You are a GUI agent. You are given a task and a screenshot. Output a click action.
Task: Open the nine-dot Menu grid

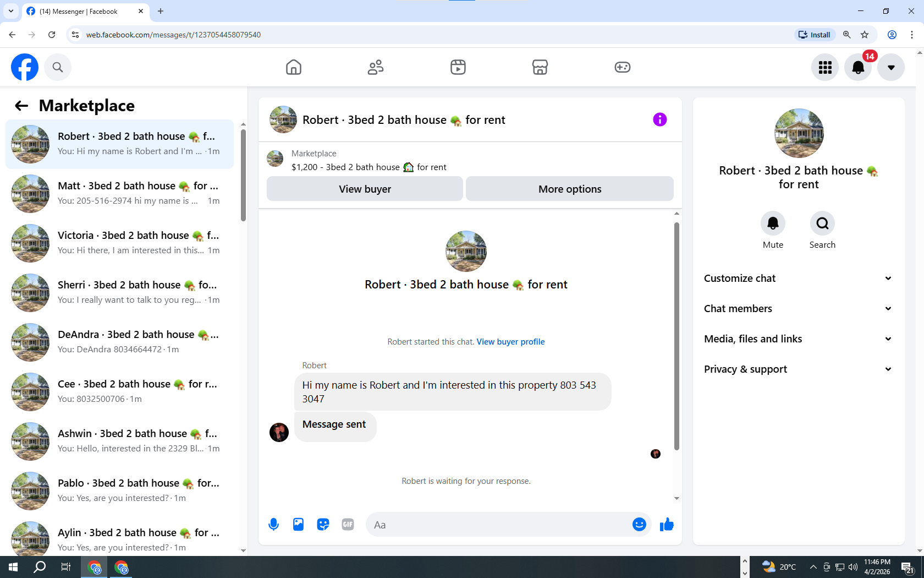click(x=825, y=67)
